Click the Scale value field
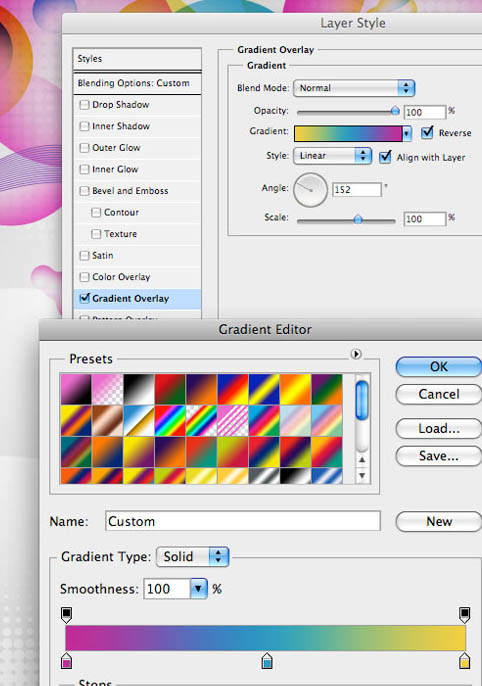Image resolution: width=482 pixels, height=686 pixels. (425, 219)
